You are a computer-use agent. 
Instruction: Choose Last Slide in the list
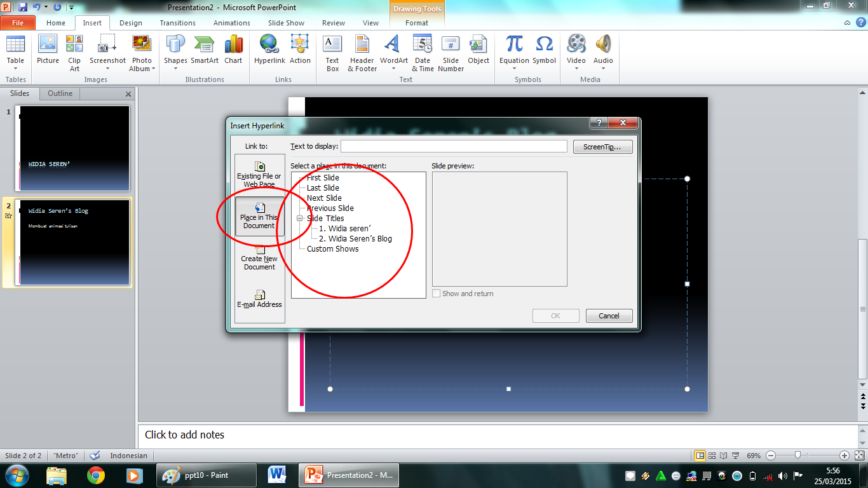pyautogui.click(x=323, y=188)
